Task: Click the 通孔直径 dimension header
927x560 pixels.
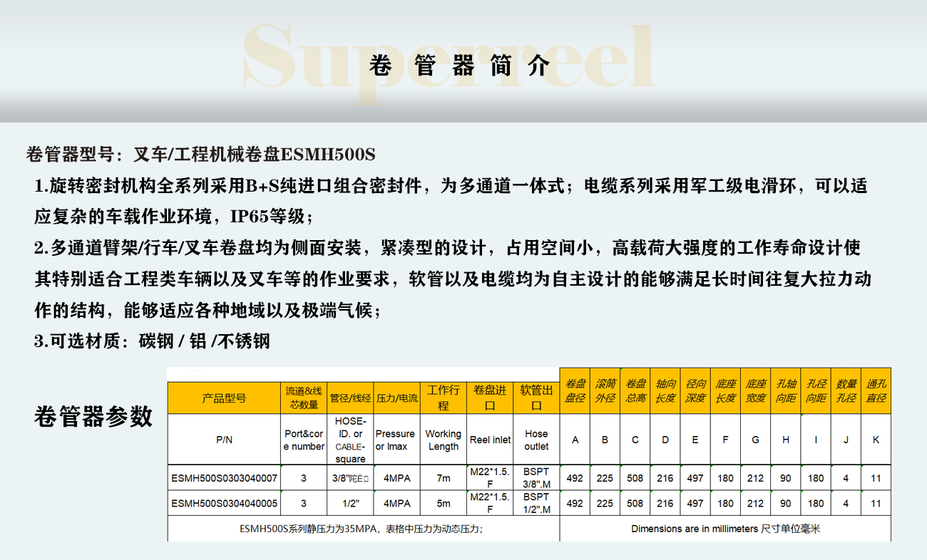Action: point(876,391)
